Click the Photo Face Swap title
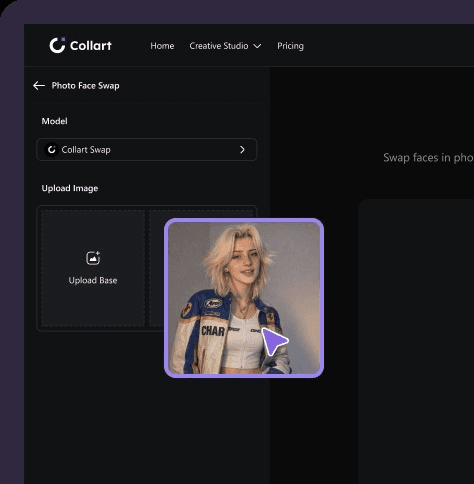The width and height of the screenshot is (474, 484). pyautogui.click(x=85, y=86)
